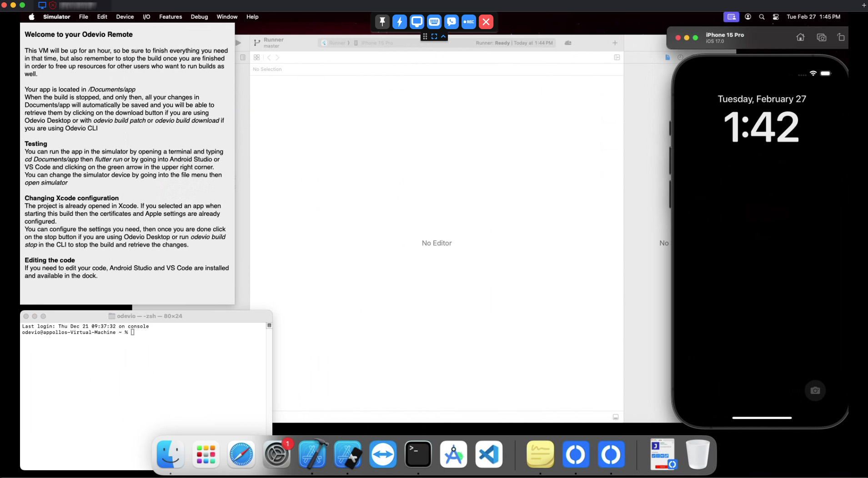
Task: Click the plus button to add an Xcode tab
Action: (615, 43)
